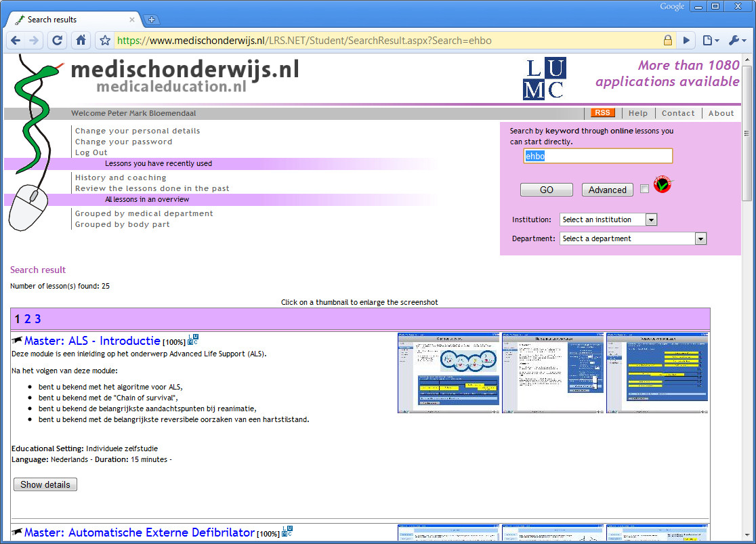Close the Search results tab
This screenshot has width=756, height=544.
tap(132, 20)
